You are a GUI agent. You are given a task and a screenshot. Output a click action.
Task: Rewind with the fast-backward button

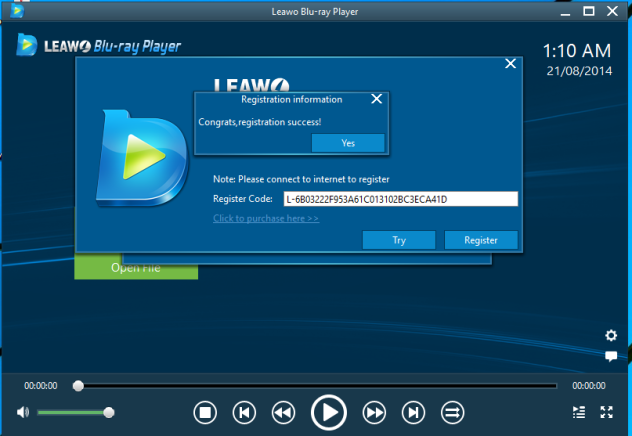283,413
